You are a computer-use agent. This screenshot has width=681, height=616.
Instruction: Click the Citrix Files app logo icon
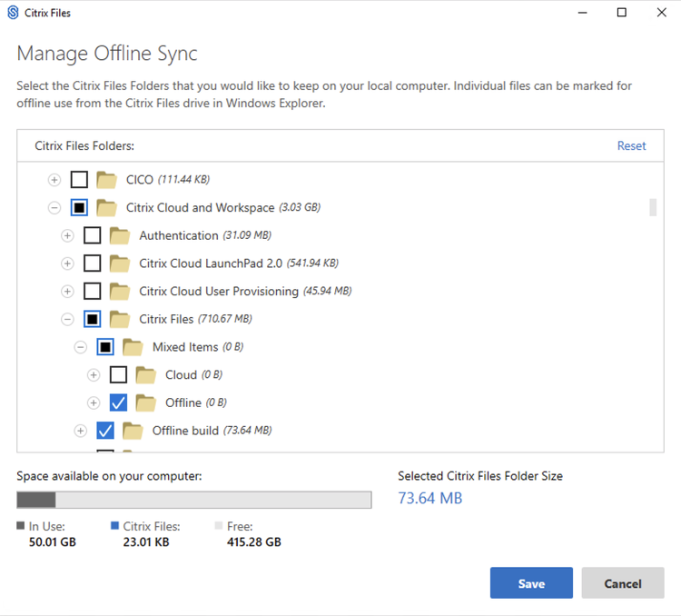coord(13,13)
